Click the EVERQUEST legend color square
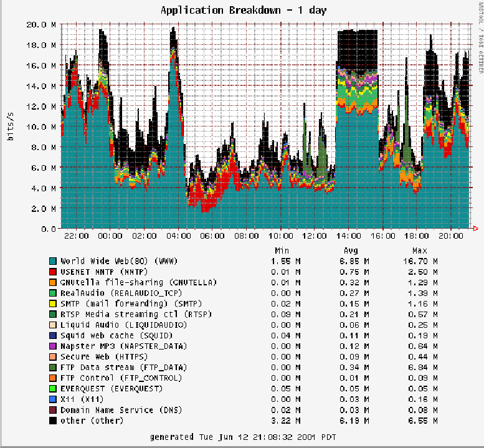 [54, 388]
